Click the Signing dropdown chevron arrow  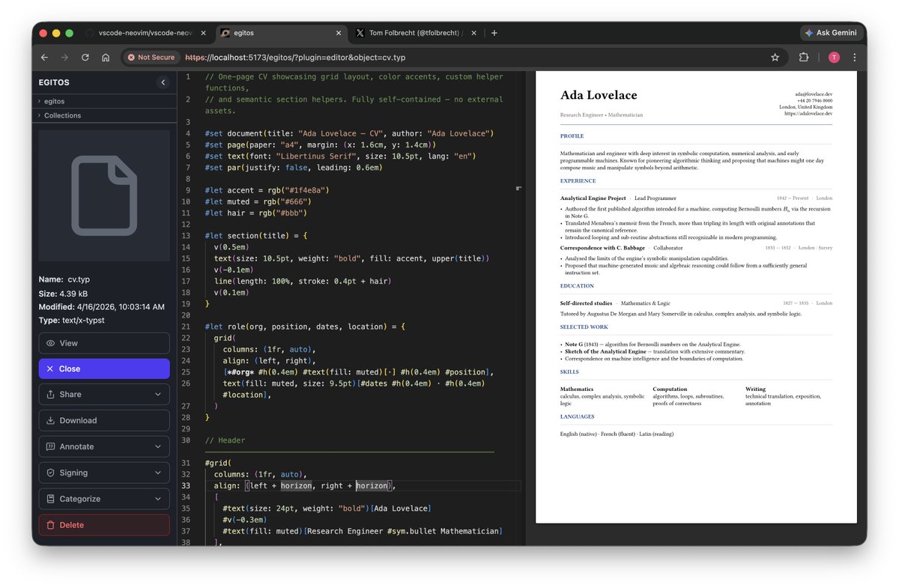click(158, 473)
